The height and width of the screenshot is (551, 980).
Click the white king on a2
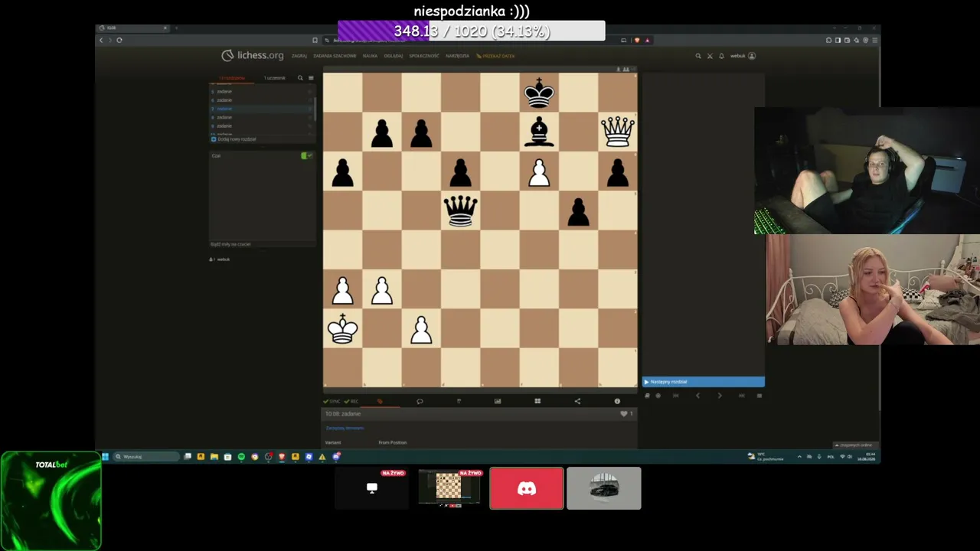pos(342,328)
